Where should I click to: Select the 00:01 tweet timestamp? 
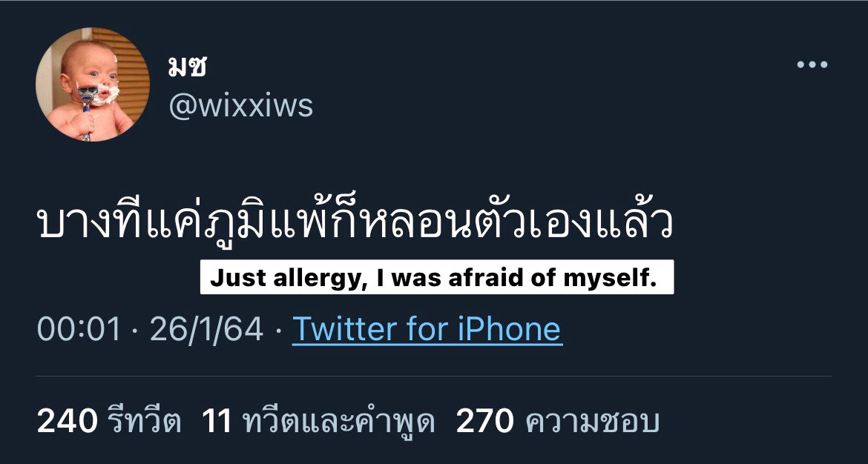79,330
